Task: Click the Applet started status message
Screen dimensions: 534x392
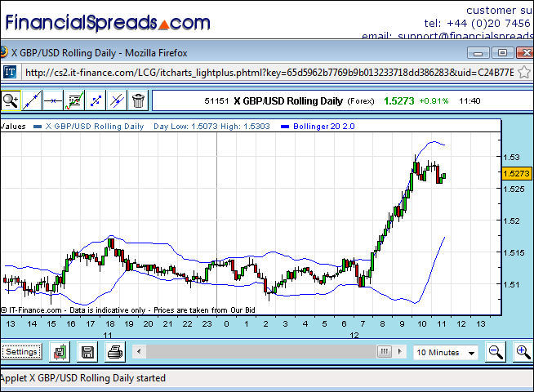Action: pyautogui.click(x=83, y=378)
